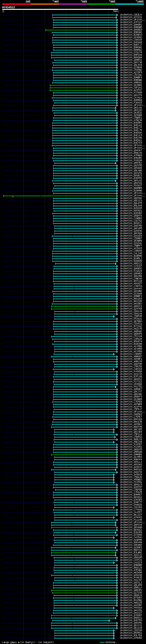Select hit label UniRef100_Q9M4E6
The image size is (146, 644).
tap(131, 273)
